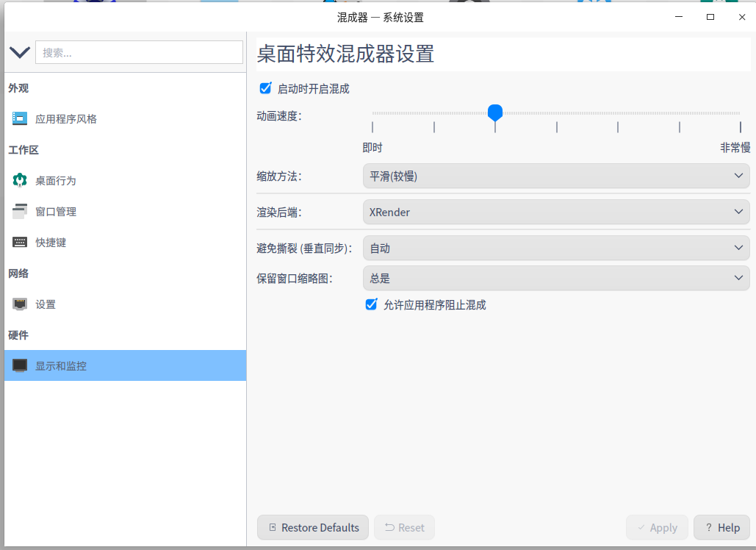Screen dimensions: 756x550
Task: Uncheck 允许应用程序阻止混成
Action: click(371, 304)
